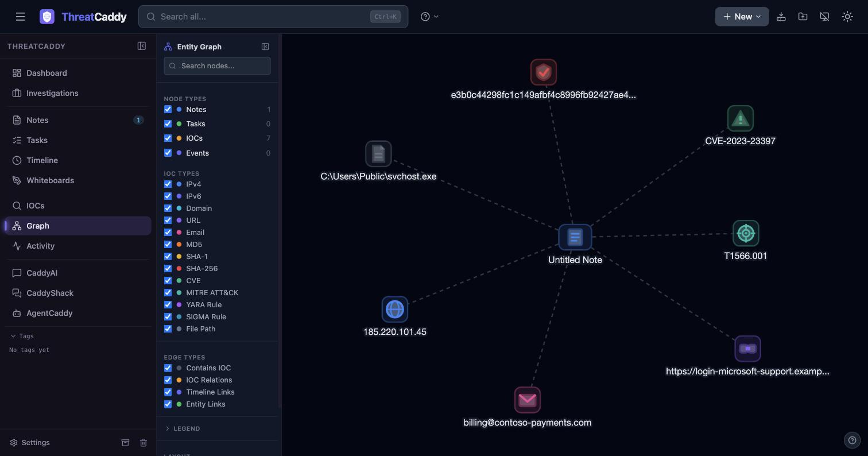The height and width of the screenshot is (456, 868).
Task: Open the Dashboard page
Action: click(77, 73)
